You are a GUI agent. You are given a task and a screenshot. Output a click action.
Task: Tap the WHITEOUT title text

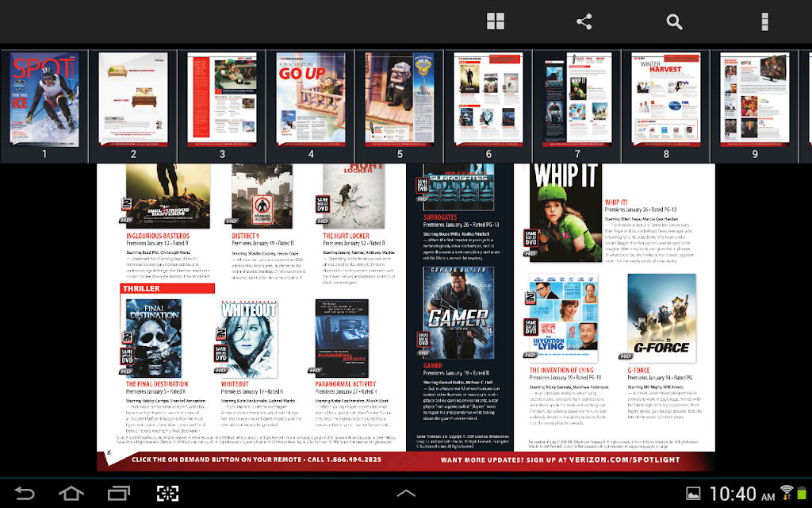tap(235, 384)
